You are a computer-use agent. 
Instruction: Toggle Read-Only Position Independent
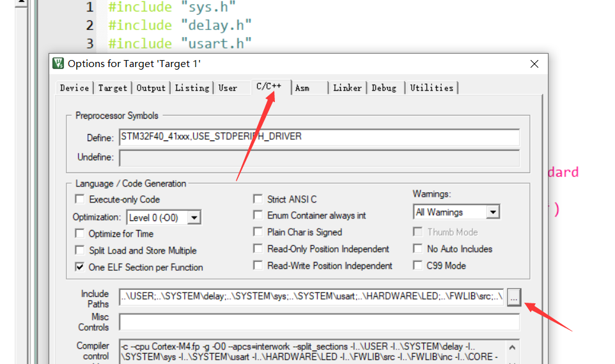[x=258, y=249]
